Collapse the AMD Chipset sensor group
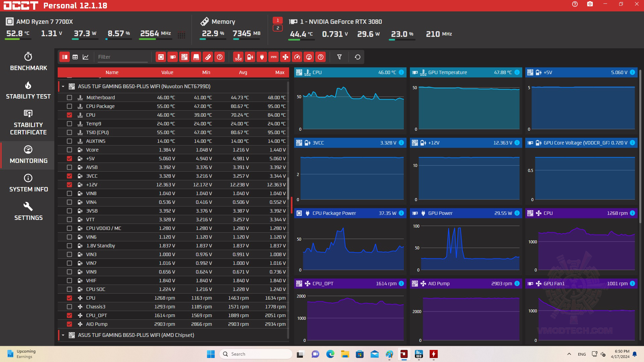The width and height of the screenshot is (644, 362). pos(63,335)
